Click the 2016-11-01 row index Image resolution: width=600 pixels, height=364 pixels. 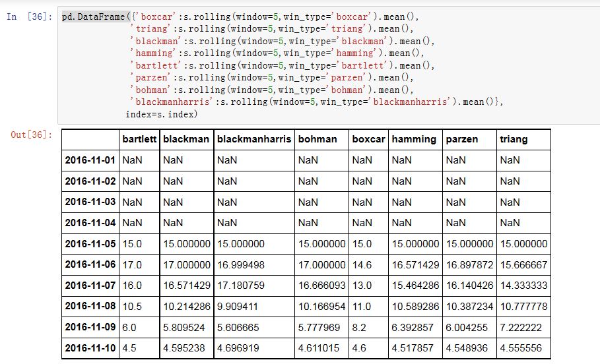click(x=90, y=160)
